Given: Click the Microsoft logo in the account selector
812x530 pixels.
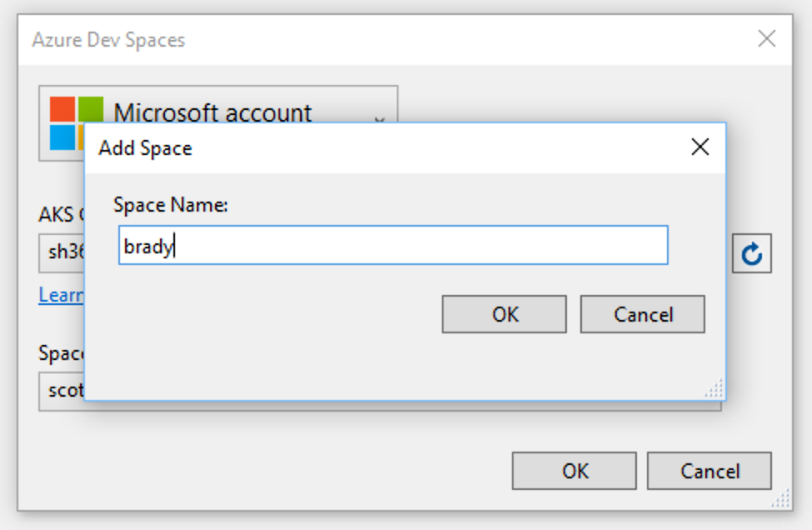Looking at the screenshot, I should click(x=68, y=123).
